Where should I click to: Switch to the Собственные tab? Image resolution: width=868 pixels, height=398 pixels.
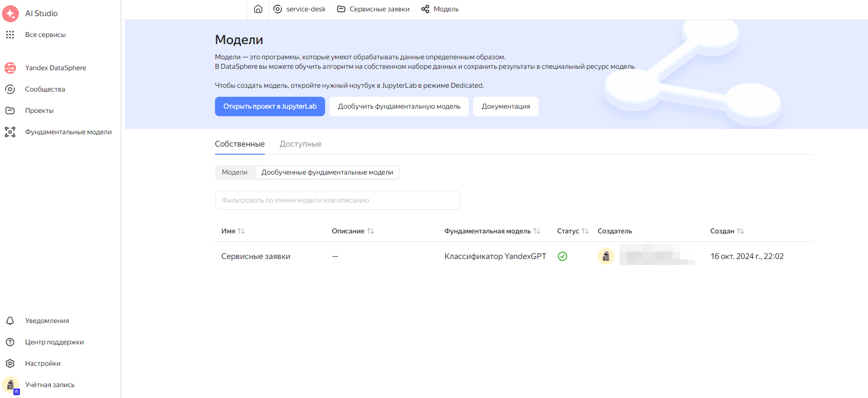click(x=240, y=144)
